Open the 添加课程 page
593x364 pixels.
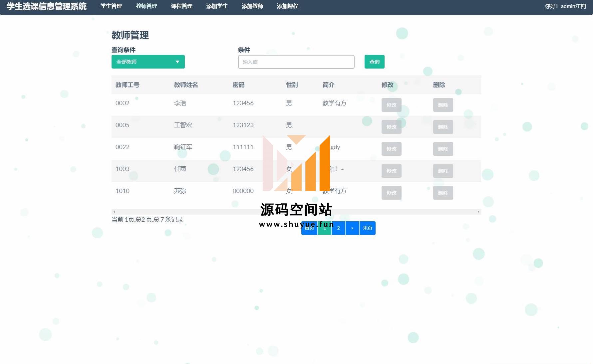pos(288,6)
